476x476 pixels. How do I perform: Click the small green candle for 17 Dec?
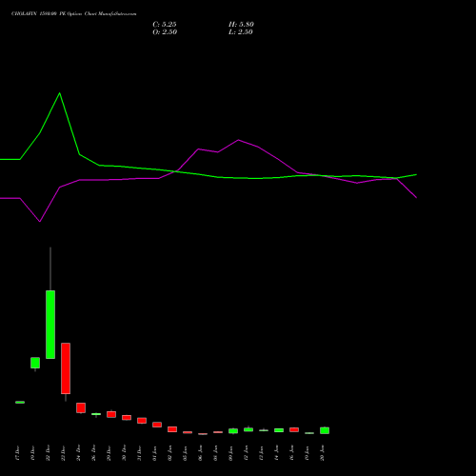tap(20, 402)
